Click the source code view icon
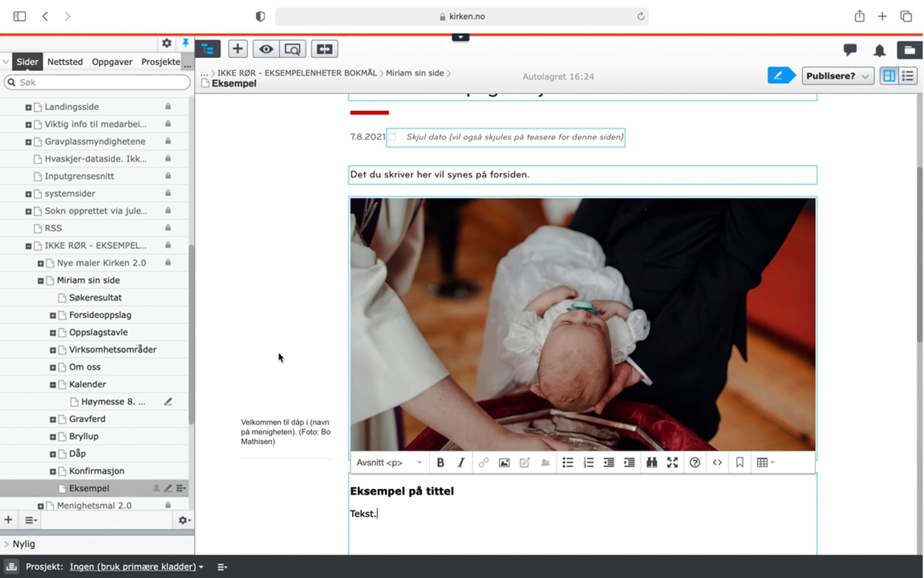The width and height of the screenshot is (924, 578). (717, 462)
